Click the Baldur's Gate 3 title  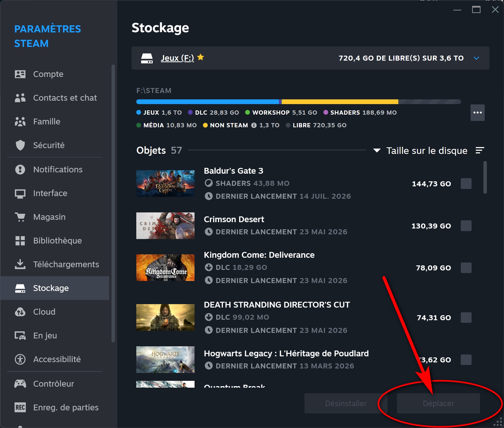tap(234, 171)
